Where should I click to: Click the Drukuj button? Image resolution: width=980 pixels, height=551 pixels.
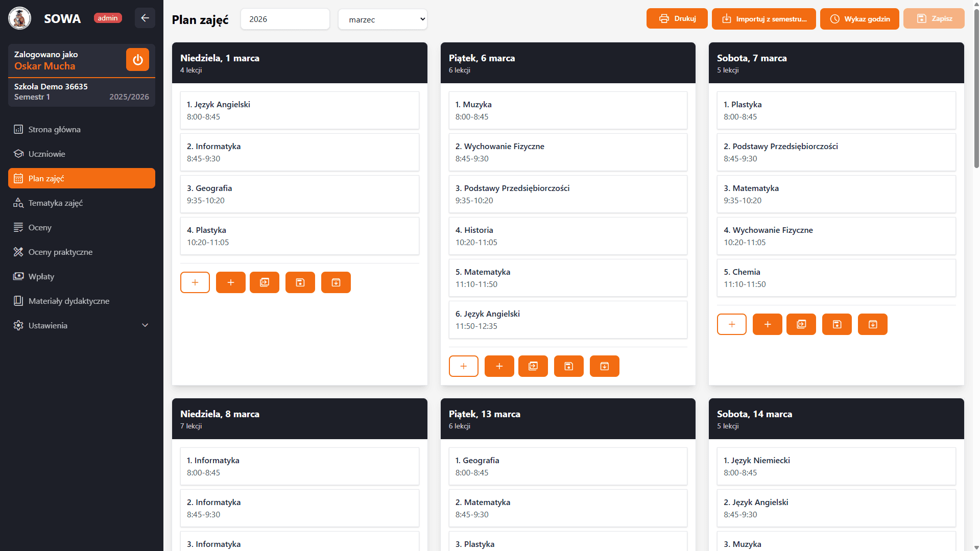click(677, 18)
